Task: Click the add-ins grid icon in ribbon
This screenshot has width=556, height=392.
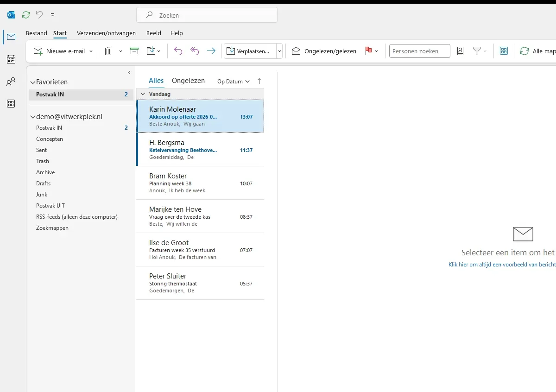Action: click(x=504, y=51)
